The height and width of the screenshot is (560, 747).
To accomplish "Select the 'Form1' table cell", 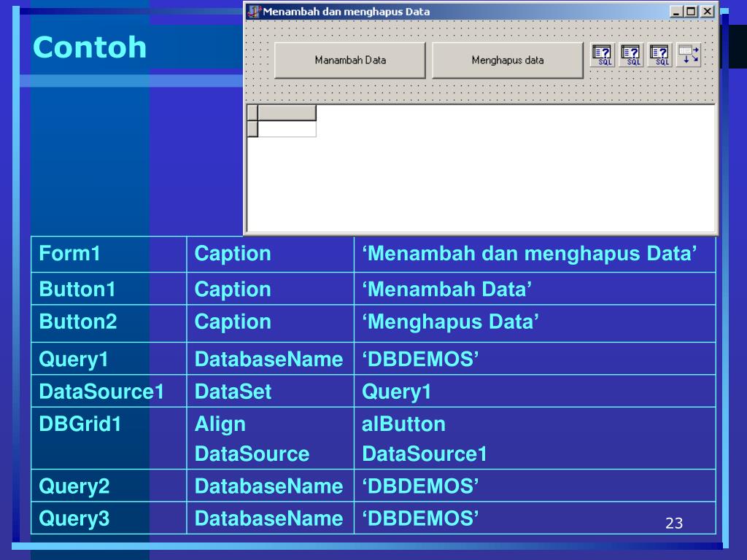I will point(109,254).
